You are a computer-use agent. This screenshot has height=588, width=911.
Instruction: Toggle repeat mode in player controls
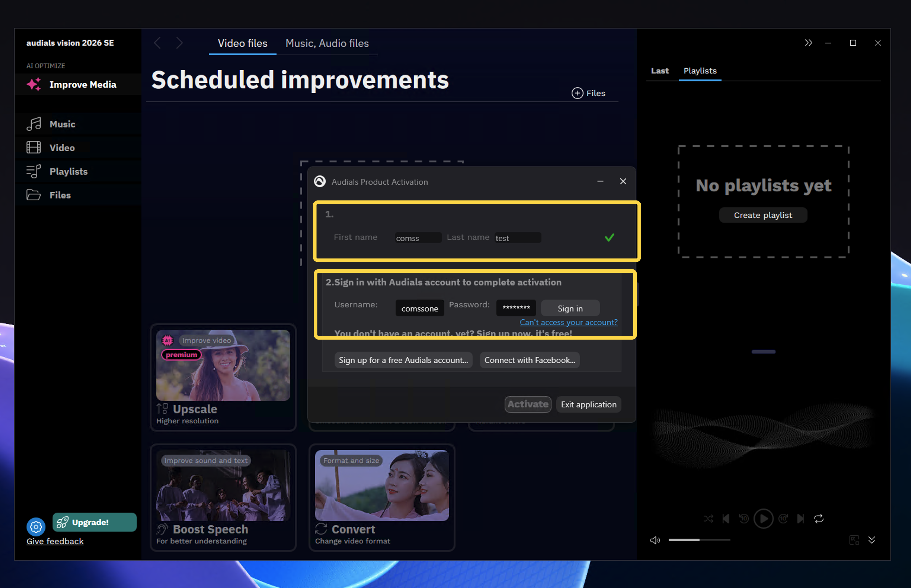click(x=819, y=518)
